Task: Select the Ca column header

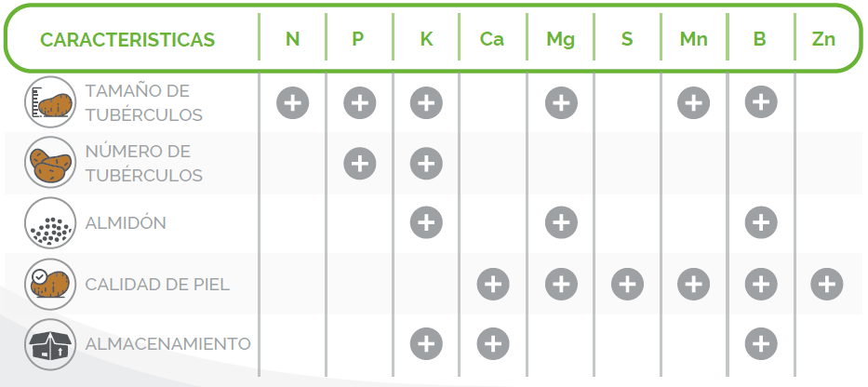Action: (x=492, y=40)
